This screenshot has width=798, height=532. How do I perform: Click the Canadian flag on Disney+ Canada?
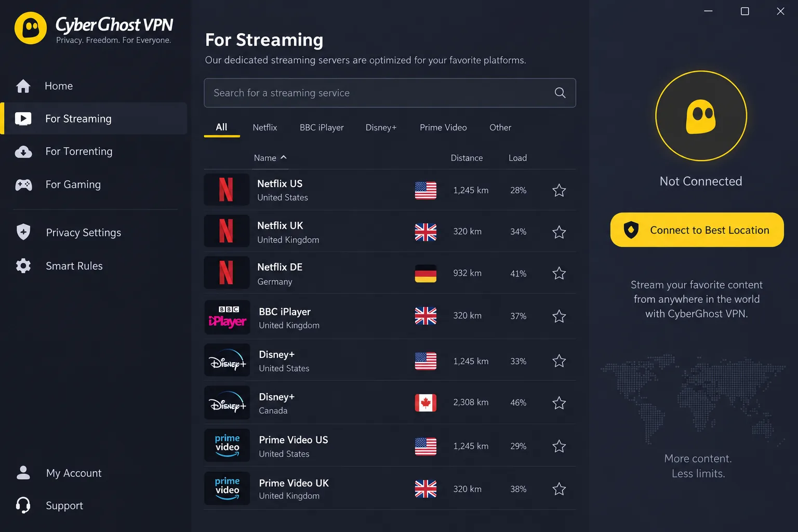425,403
